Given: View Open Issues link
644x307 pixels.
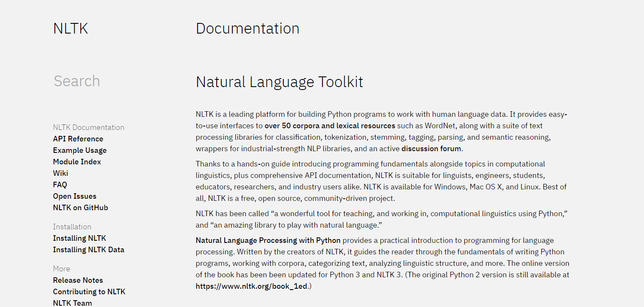Looking at the screenshot, I should pyautogui.click(x=75, y=196).
